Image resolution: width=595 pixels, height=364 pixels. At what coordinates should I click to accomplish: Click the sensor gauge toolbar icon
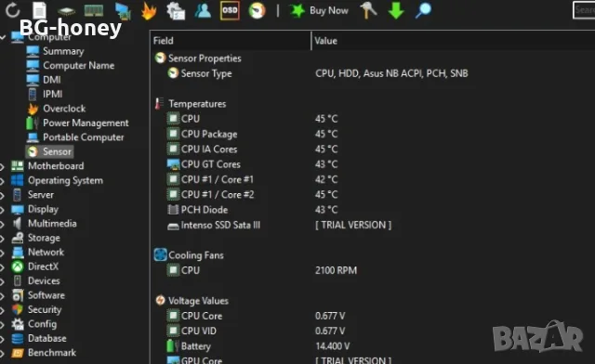tap(257, 10)
